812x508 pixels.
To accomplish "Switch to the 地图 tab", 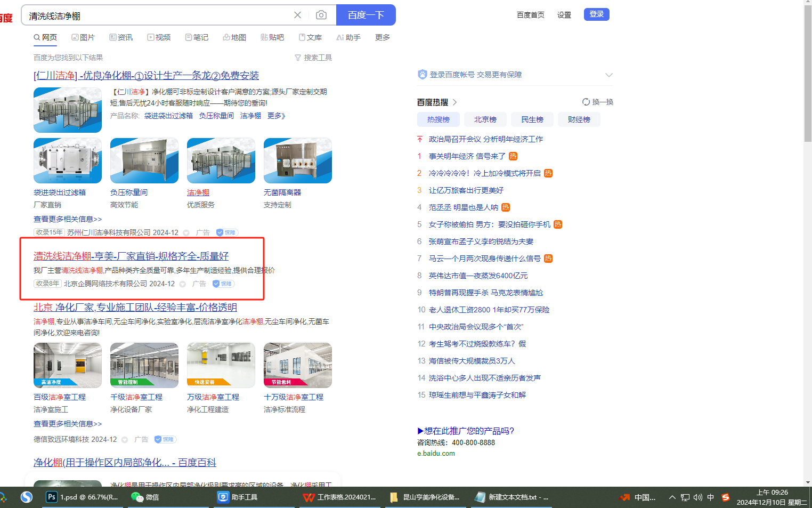I will [x=234, y=37].
